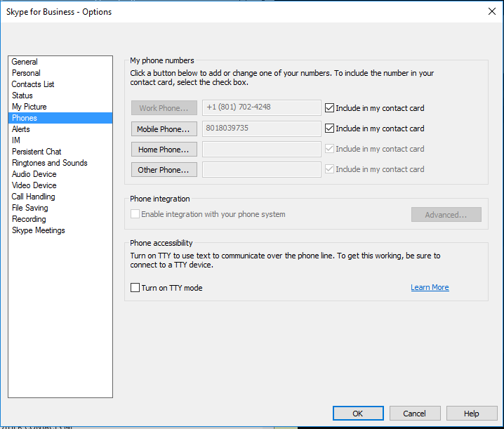Select Personal in the options list
The image size is (504, 429).
(x=26, y=73)
